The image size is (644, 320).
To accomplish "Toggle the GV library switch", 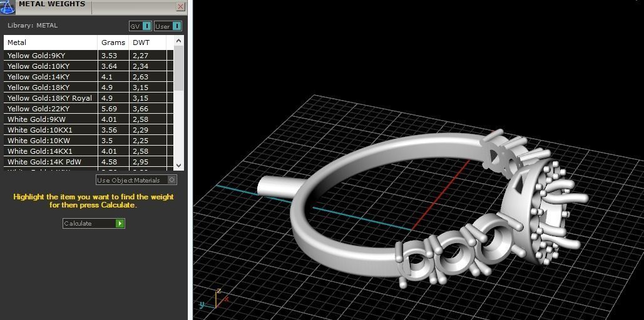I will [x=140, y=26].
